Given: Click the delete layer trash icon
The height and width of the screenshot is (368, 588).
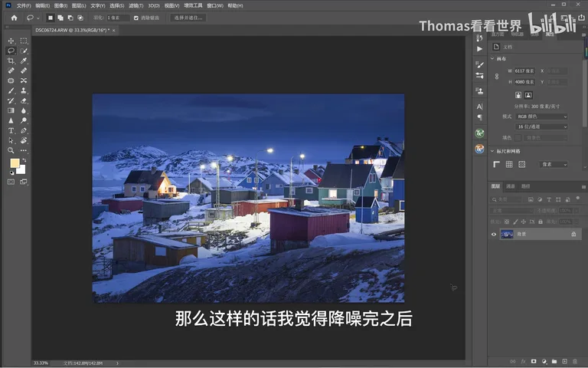Looking at the screenshot, I should click(x=575, y=361).
